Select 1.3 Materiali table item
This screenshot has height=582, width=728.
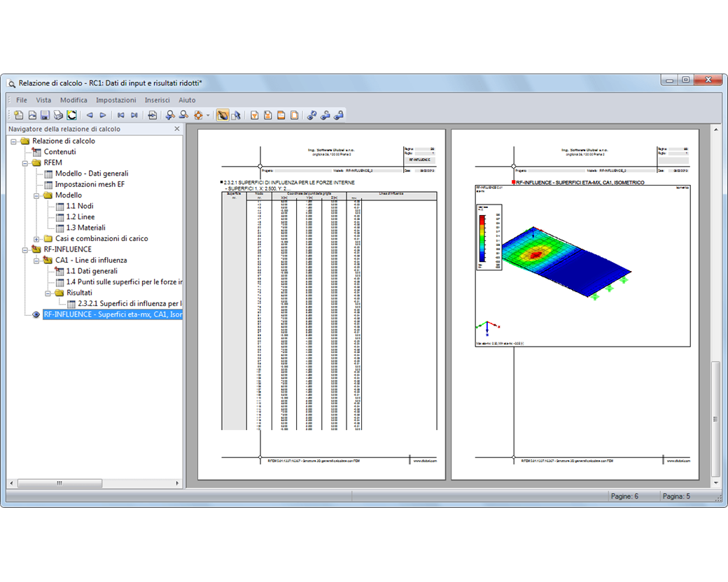(85, 228)
